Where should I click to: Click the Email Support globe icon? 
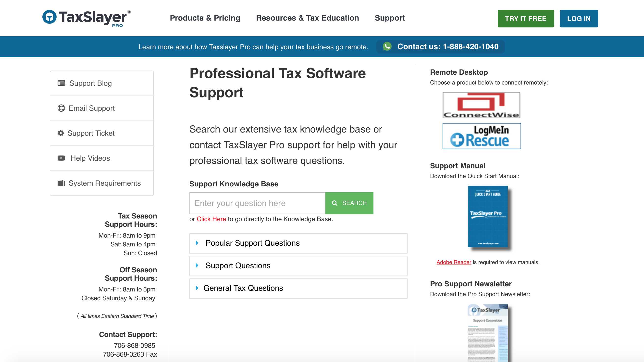(61, 108)
